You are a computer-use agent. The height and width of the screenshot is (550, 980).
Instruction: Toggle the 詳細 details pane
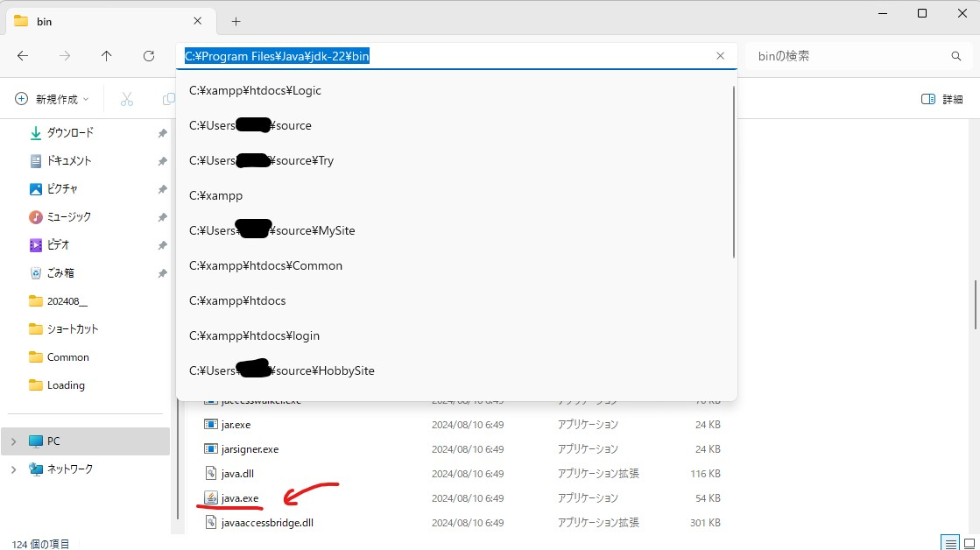(941, 100)
